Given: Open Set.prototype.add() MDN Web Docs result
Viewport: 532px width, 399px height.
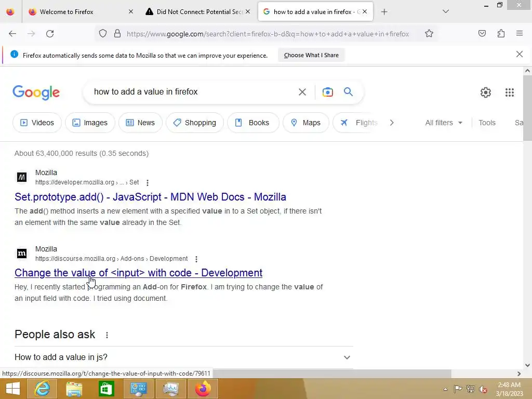Looking at the screenshot, I should coord(150,197).
